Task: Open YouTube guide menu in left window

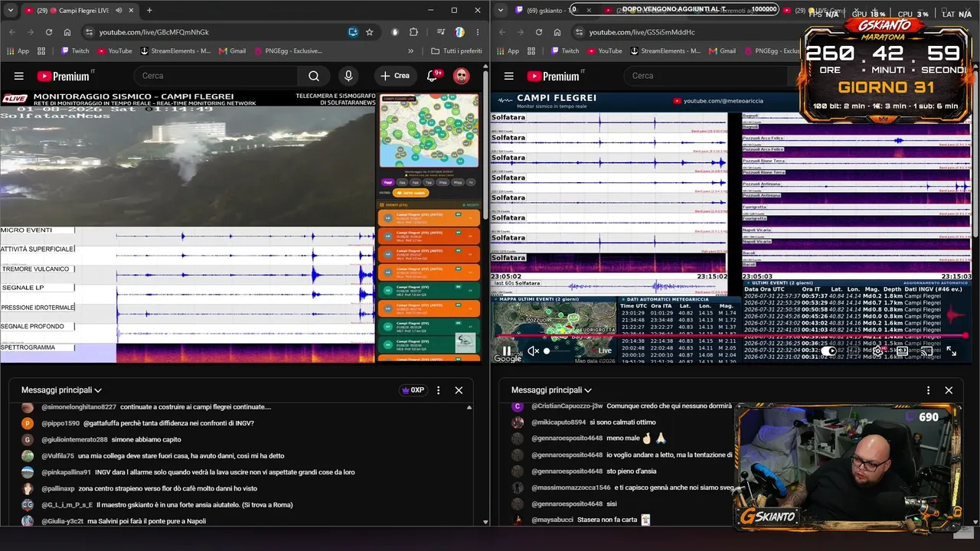Action: [x=19, y=76]
